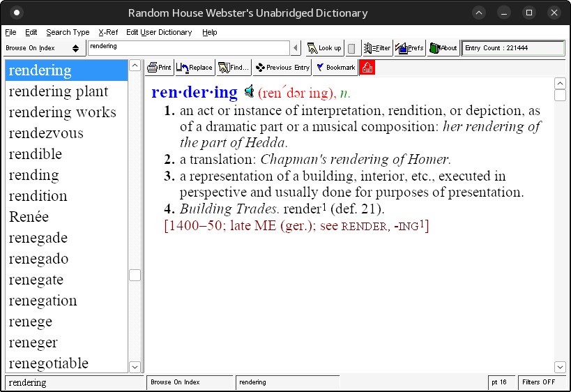Open Find in entry
The height and width of the screenshot is (392, 571).
pos(233,68)
